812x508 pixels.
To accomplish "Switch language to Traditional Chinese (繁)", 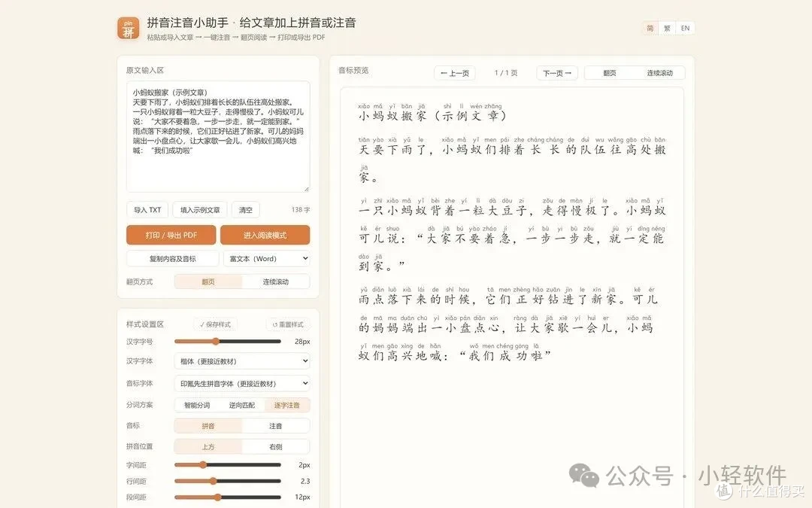I will [x=667, y=29].
